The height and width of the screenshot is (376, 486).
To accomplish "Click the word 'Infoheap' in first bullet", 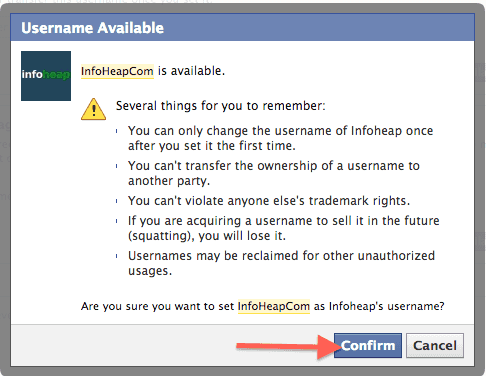I will (x=376, y=131).
